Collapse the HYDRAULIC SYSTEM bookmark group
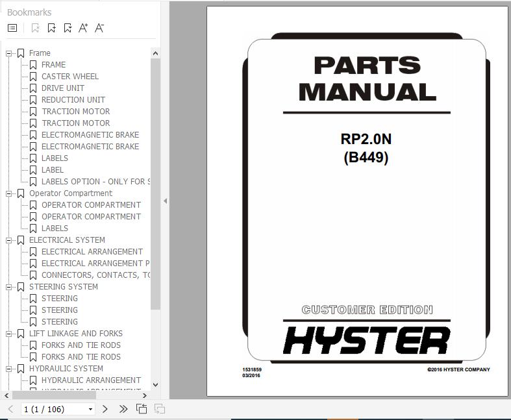Viewport: 511px width, 420px height. [9, 369]
